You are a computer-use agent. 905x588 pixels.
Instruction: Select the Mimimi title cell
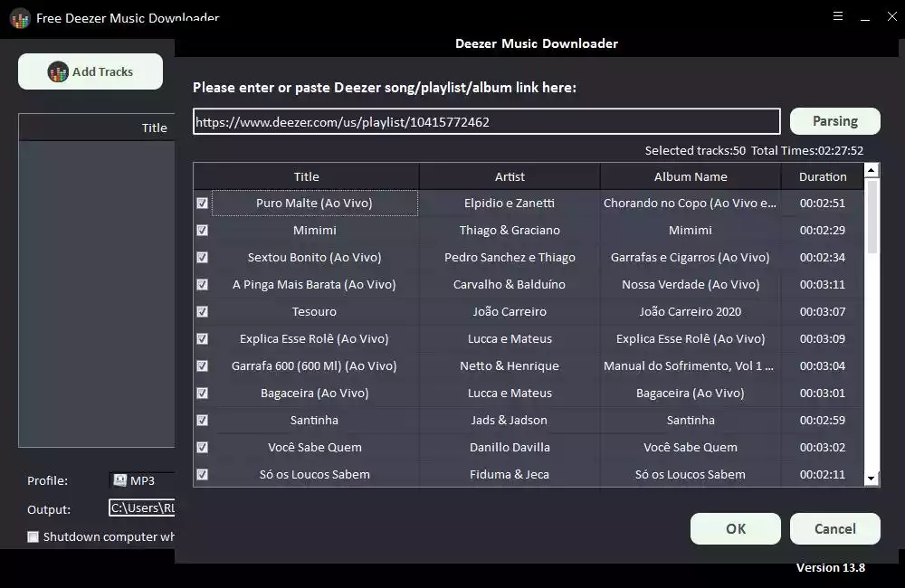pos(315,231)
